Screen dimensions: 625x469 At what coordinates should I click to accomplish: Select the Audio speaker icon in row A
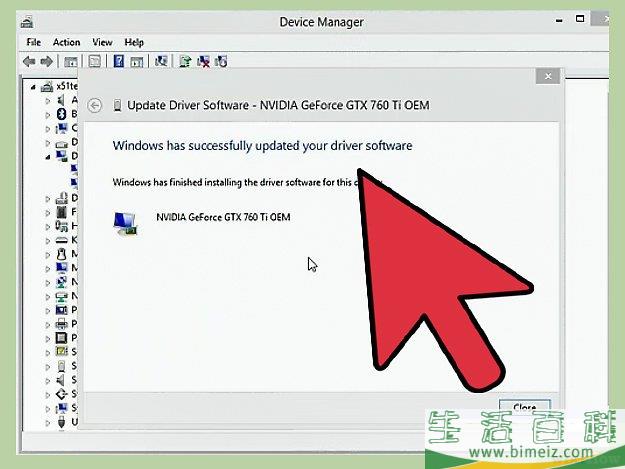point(61,100)
